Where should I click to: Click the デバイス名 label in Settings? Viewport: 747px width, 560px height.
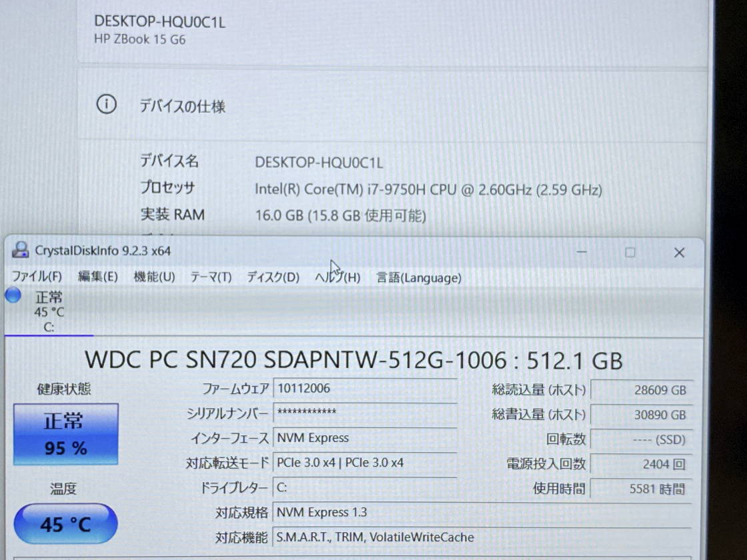[x=169, y=161]
